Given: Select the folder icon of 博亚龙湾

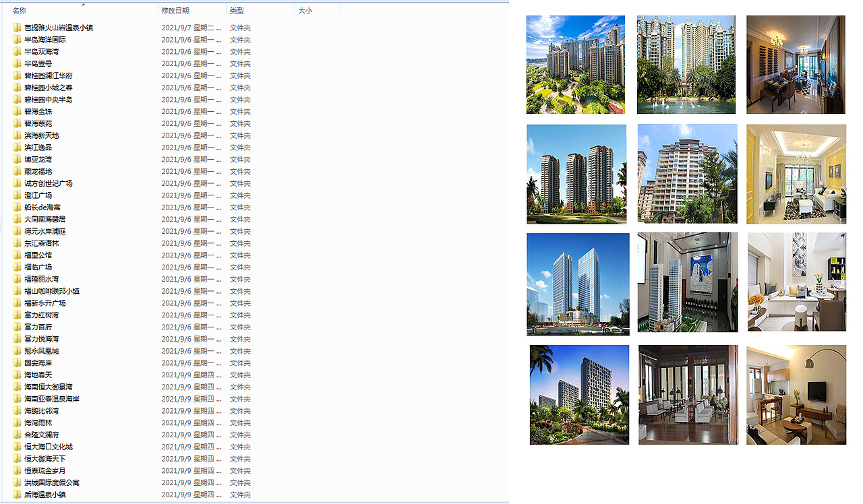Looking at the screenshot, I should click(18, 160).
